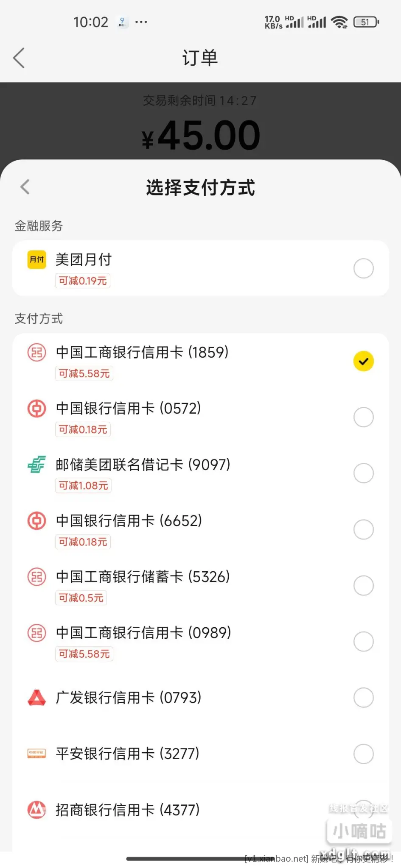Tap the checked yellow radio for card 1859
This screenshot has width=401, height=868.
tap(363, 362)
